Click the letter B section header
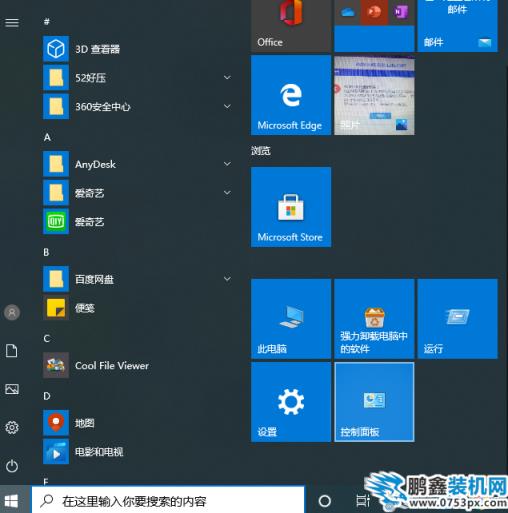Viewport: 508px width, 513px height. (46, 252)
